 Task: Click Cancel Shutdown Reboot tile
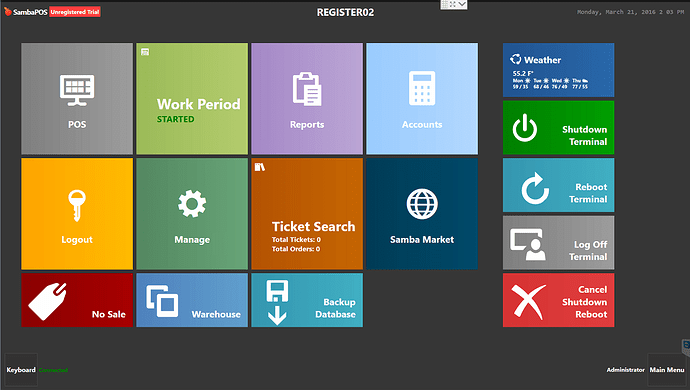(558, 300)
